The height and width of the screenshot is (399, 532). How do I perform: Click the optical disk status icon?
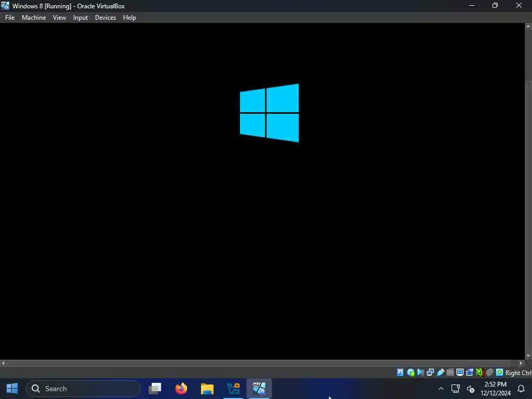pyautogui.click(x=411, y=373)
